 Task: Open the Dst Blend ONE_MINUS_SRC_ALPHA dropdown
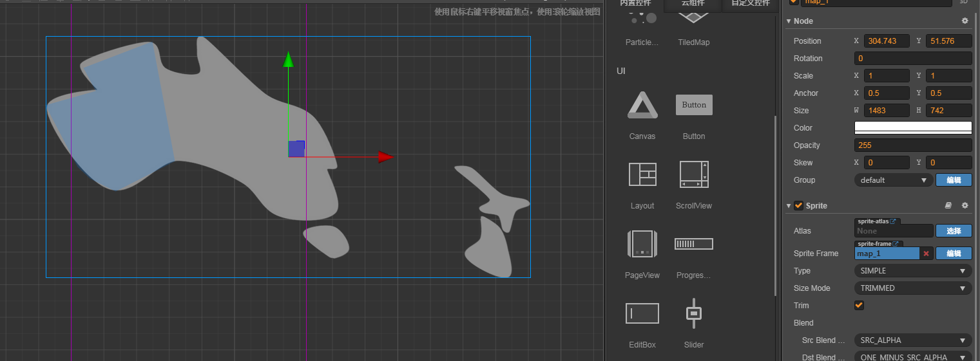pyautogui.click(x=913, y=357)
